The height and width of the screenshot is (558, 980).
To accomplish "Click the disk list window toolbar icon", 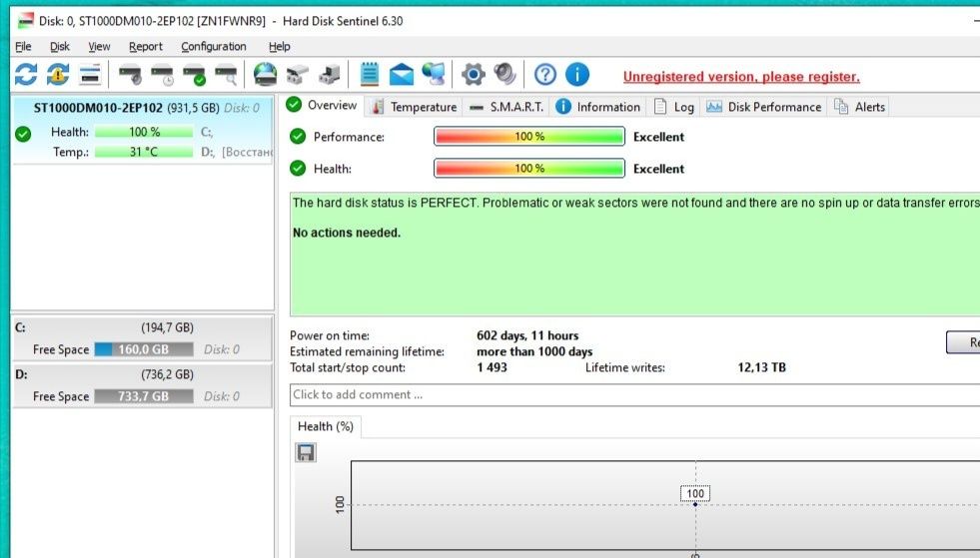I will pos(90,75).
